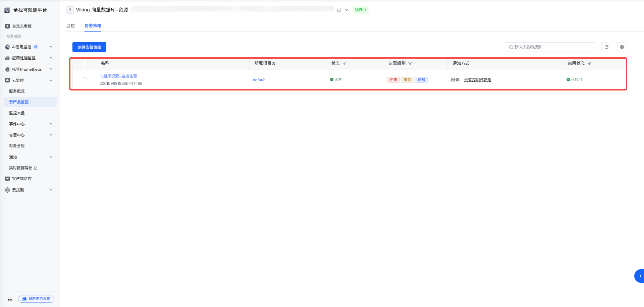Expand the blue floating side panel arrow
Image resolution: width=644 pixels, height=307 pixels.
[639, 276]
